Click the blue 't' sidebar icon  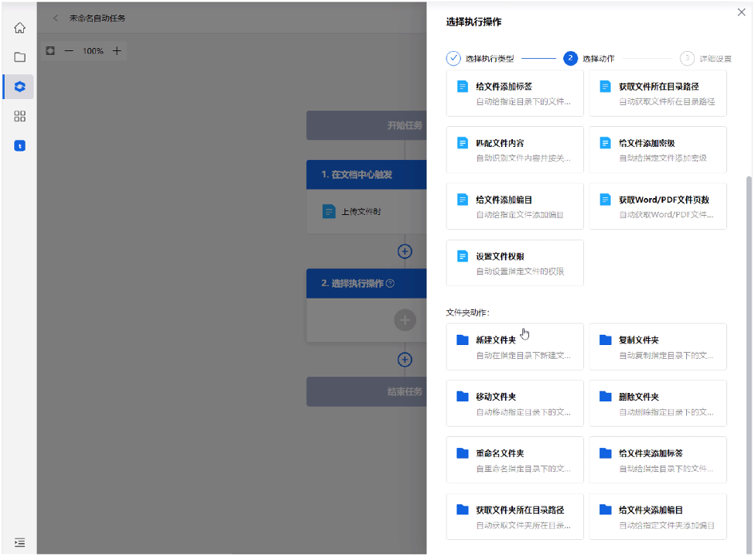[x=20, y=145]
